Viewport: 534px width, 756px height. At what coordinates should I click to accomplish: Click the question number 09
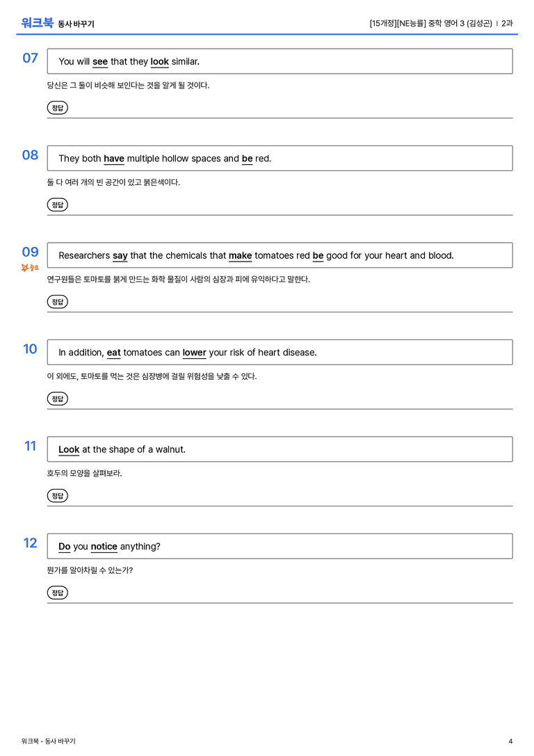pos(31,252)
